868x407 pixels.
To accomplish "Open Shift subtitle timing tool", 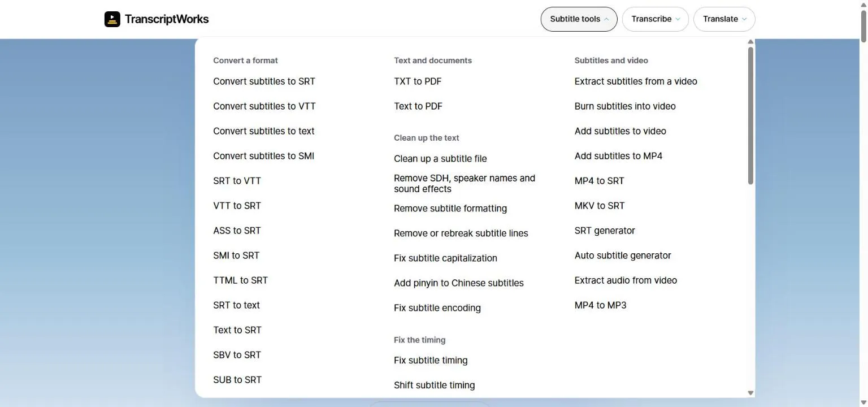I will click(435, 386).
